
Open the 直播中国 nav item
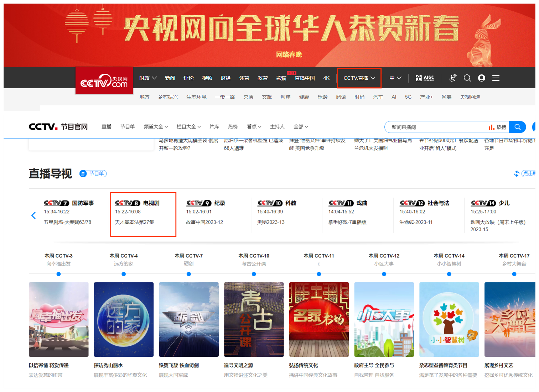(305, 78)
